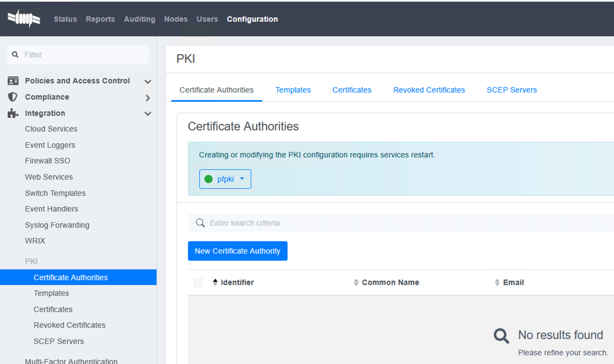The height and width of the screenshot is (364, 614).
Task: Open the Configuration menu in the top bar
Action: coord(252,19)
